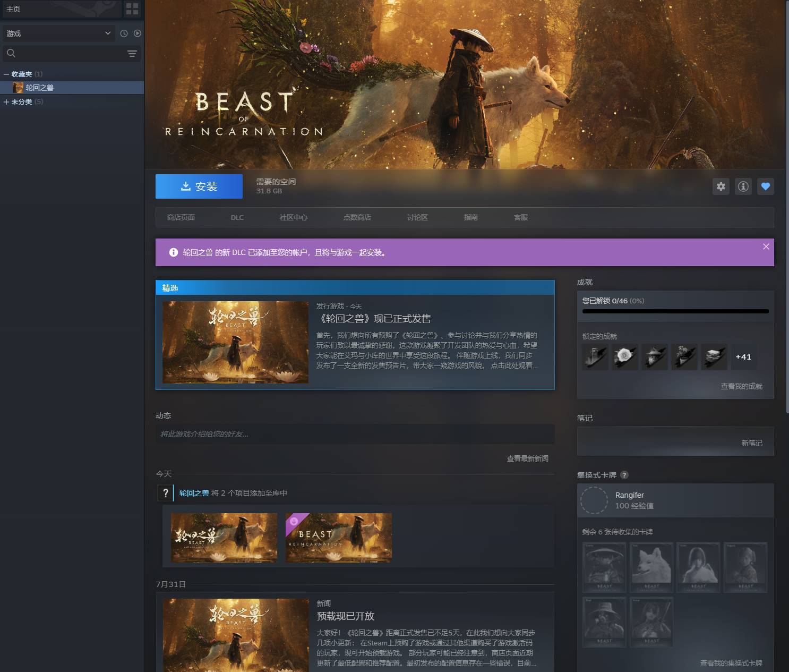Open the 客服 tab
Screen dimensions: 789x672
(521, 217)
